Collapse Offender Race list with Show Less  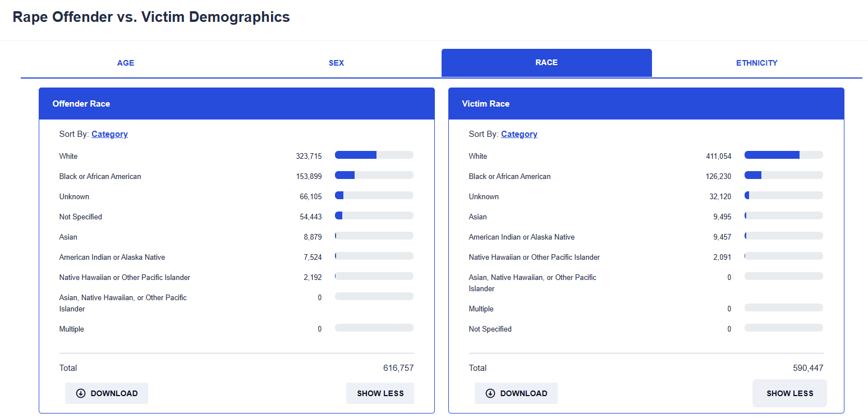pos(380,393)
